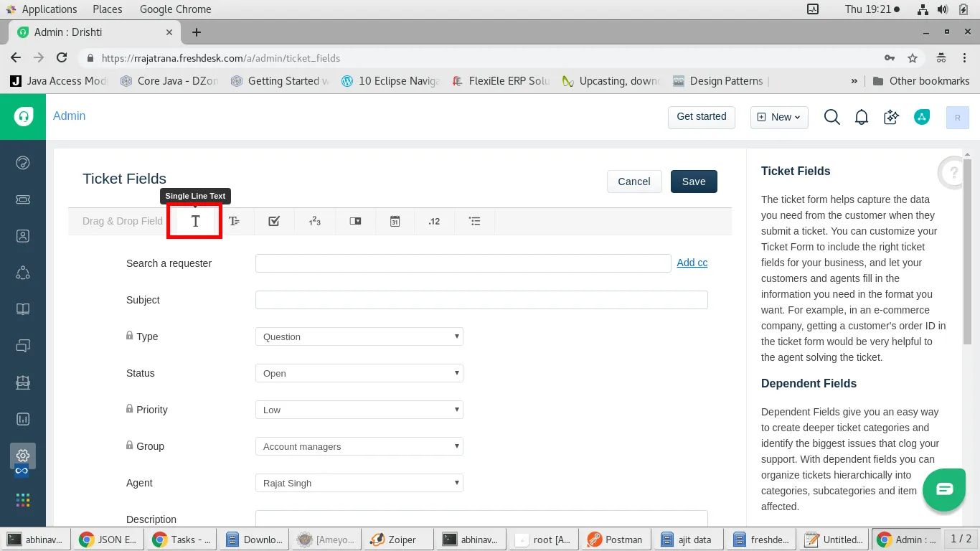
Task: Click the search magnifier icon
Action: tap(832, 117)
